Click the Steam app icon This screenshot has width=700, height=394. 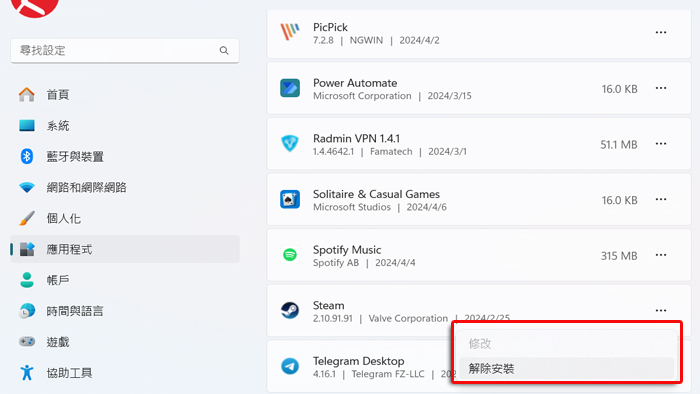(290, 311)
